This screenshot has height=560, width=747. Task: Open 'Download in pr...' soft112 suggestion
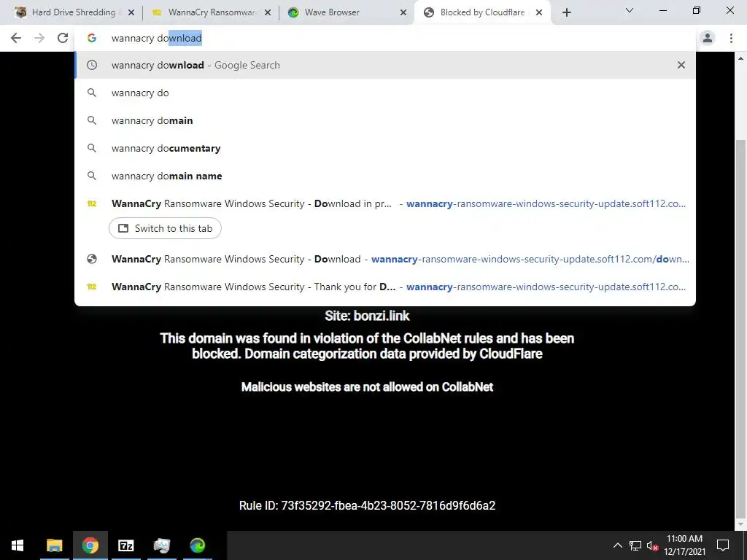[385, 203]
